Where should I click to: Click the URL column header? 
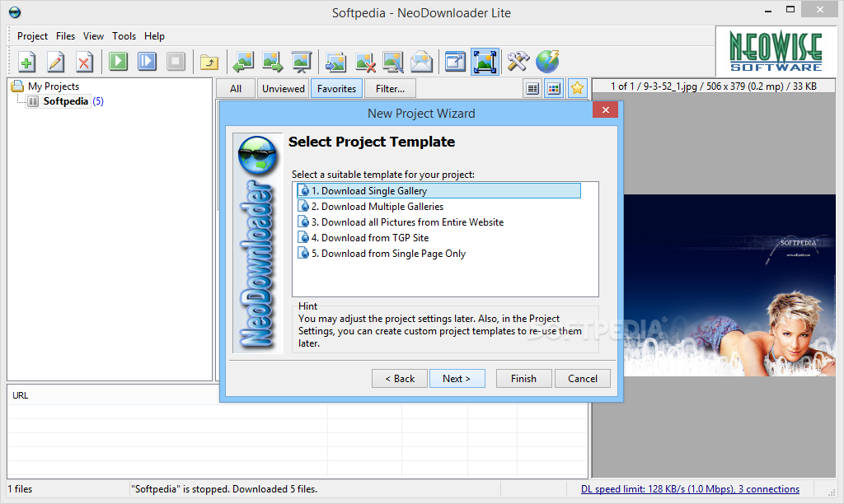coord(167,395)
